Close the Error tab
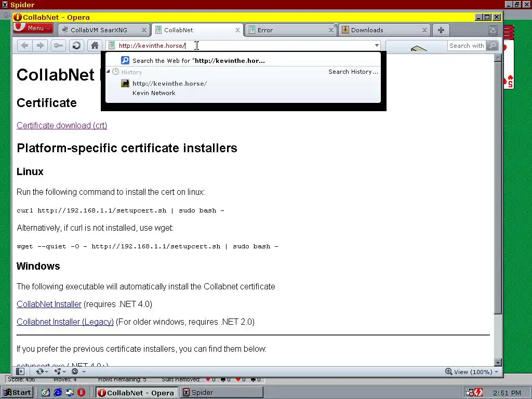 [331, 30]
